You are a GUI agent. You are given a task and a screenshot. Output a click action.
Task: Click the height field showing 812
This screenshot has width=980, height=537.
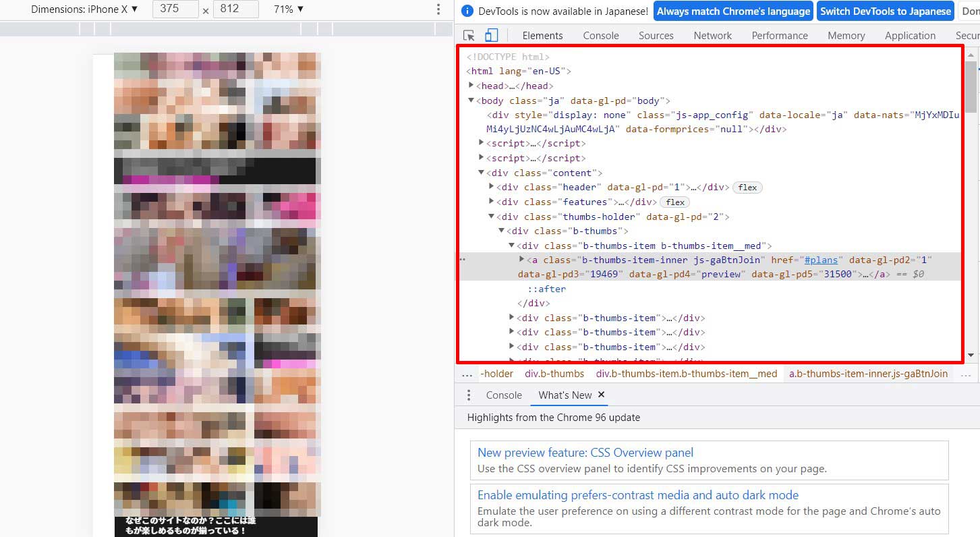[235, 9]
